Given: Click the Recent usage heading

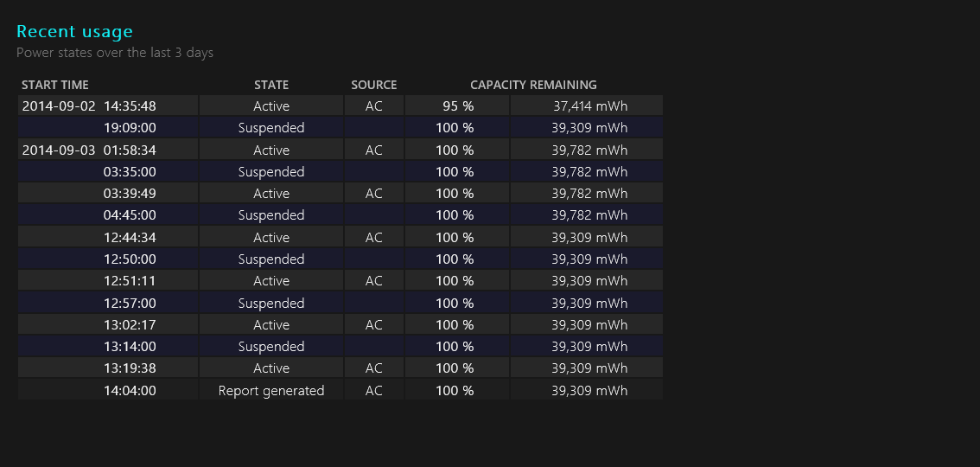Looking at the screenshot, I should 74,32.
